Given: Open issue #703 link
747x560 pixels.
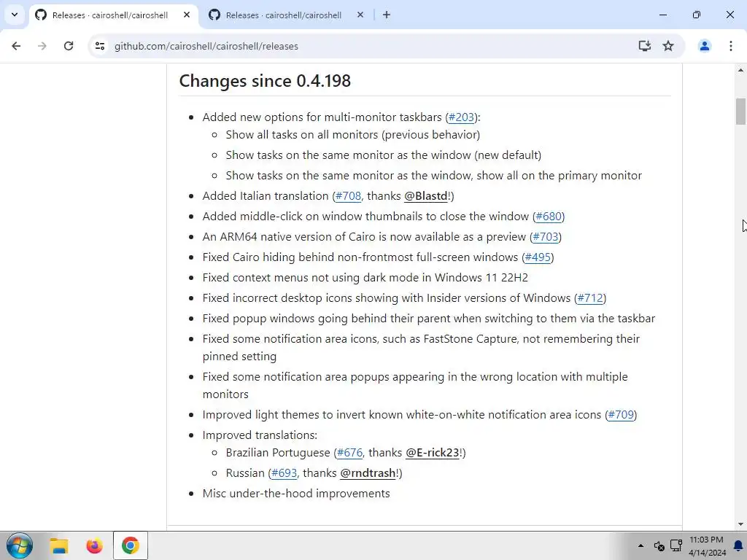Looking at the screenshot, I should point(546,237).
